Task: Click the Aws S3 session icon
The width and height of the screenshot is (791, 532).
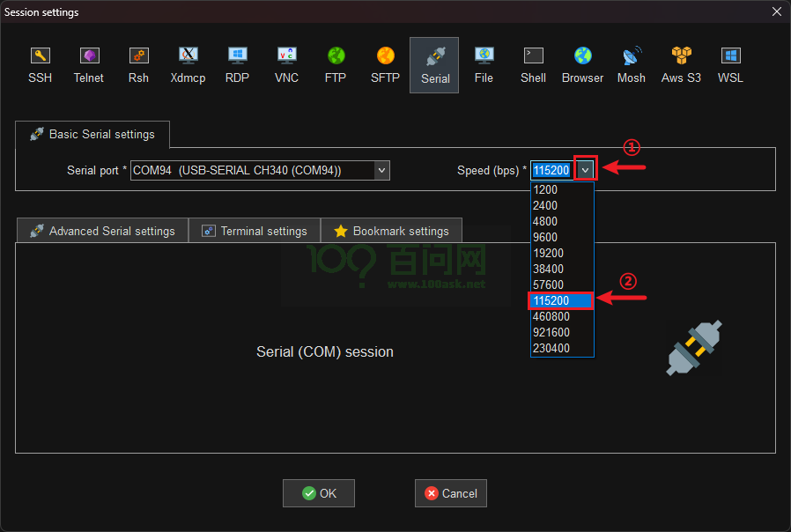Action: pos(681,64)
